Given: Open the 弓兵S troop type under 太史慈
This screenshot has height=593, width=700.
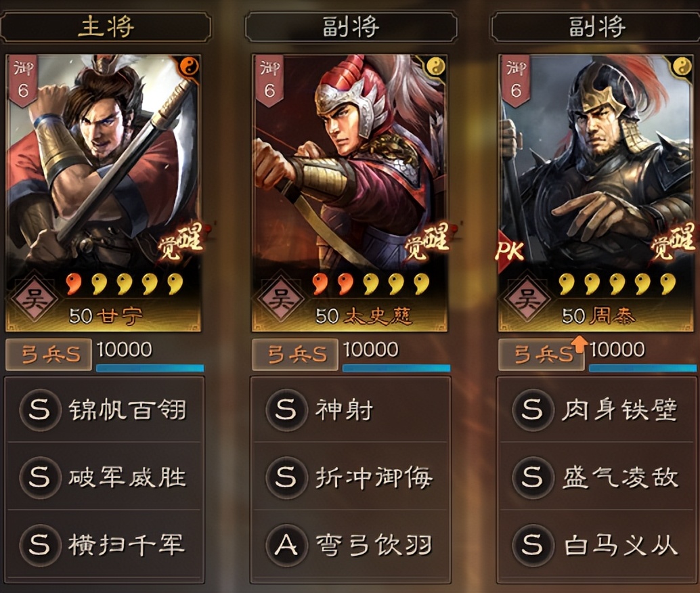Looking at the screenshot, I should coord(294,355).
